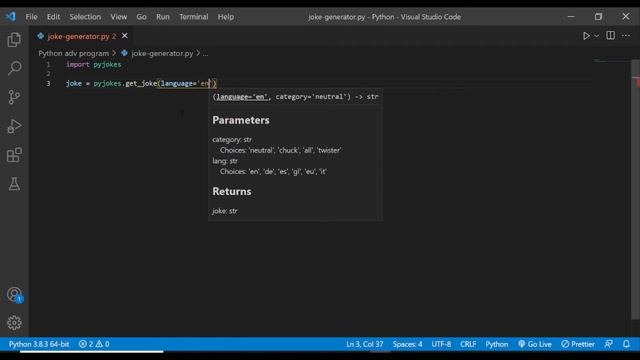The height and width of the screenshot is (360, 640).
Task: Open the Extensions view
Action: (14, 155)
